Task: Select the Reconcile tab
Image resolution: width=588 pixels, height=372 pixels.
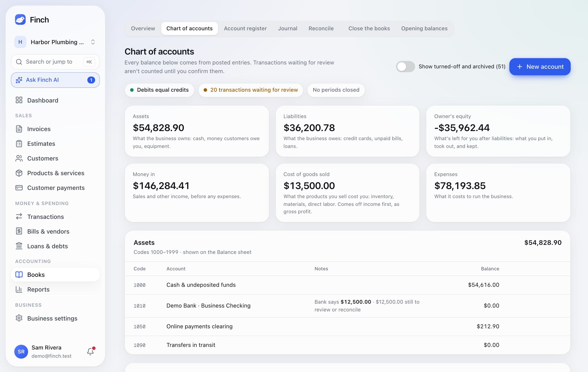Action: pos(321,28)
